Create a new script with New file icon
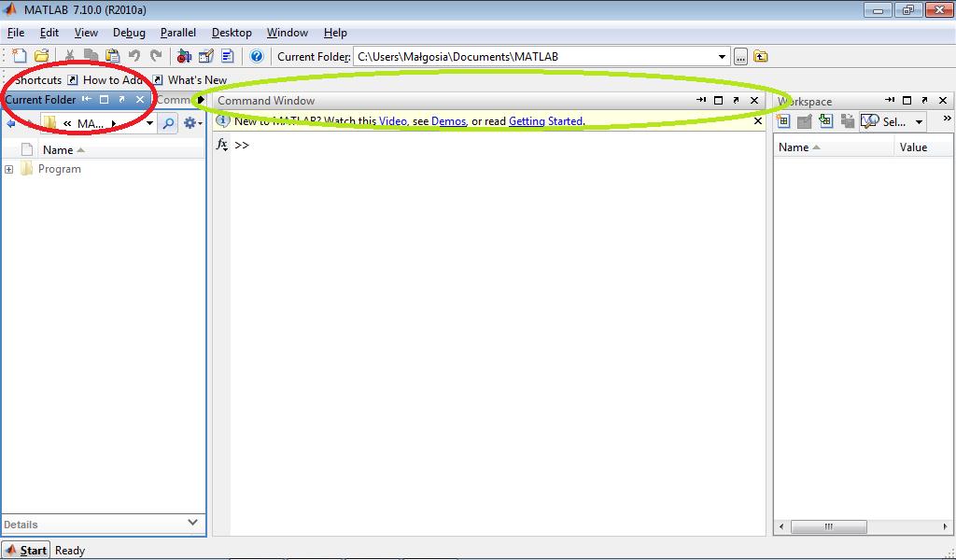This screenshot has height=560, width=956. pos(20,56)
